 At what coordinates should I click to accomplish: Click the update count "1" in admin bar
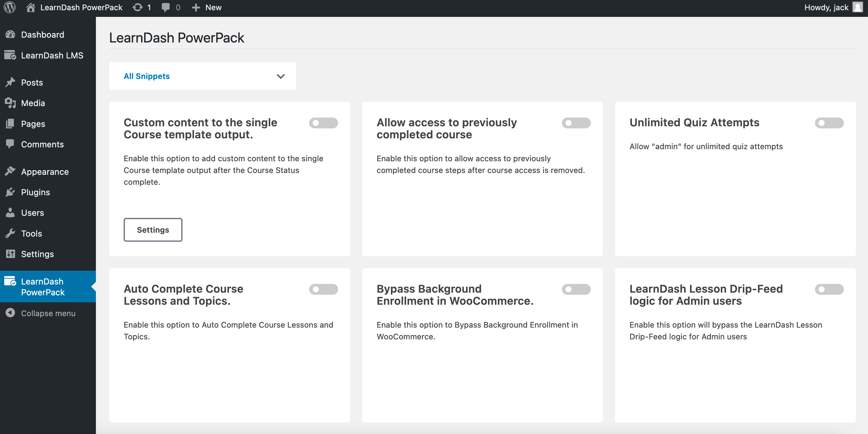[149, 8]
